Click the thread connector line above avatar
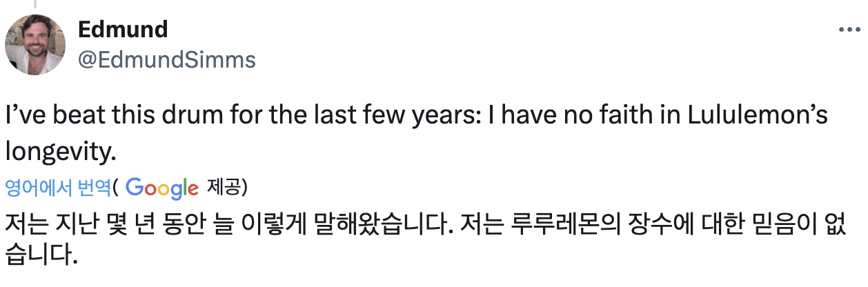Viewport: 868px width, 287px height. (x=35, y=4)
